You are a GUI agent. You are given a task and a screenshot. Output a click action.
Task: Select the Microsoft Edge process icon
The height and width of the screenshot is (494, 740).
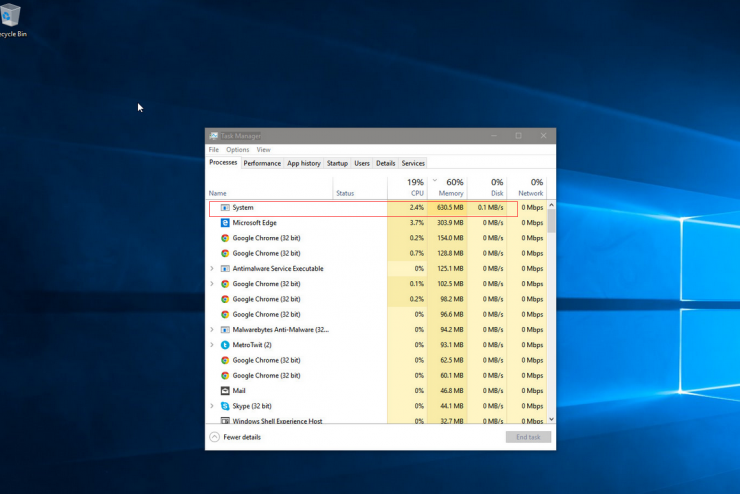pos(225,223)
